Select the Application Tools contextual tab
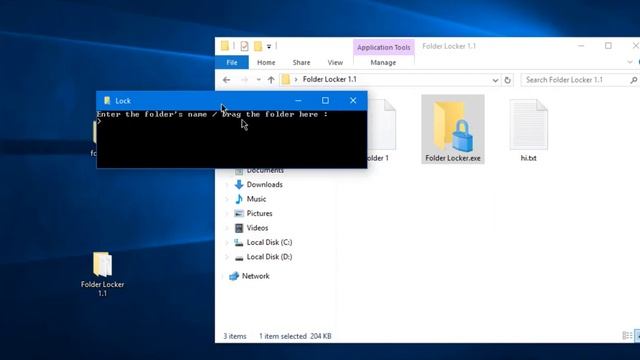The height and width of the screenshot is (360, 640). point(383,47)
